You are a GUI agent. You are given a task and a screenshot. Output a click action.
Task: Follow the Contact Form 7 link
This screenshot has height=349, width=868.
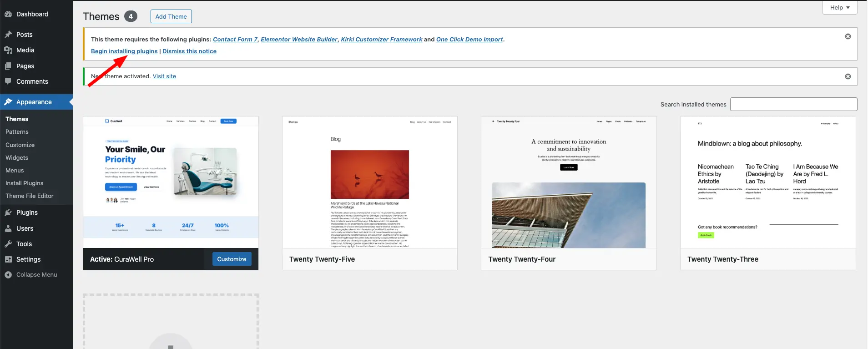pos(235,40)
